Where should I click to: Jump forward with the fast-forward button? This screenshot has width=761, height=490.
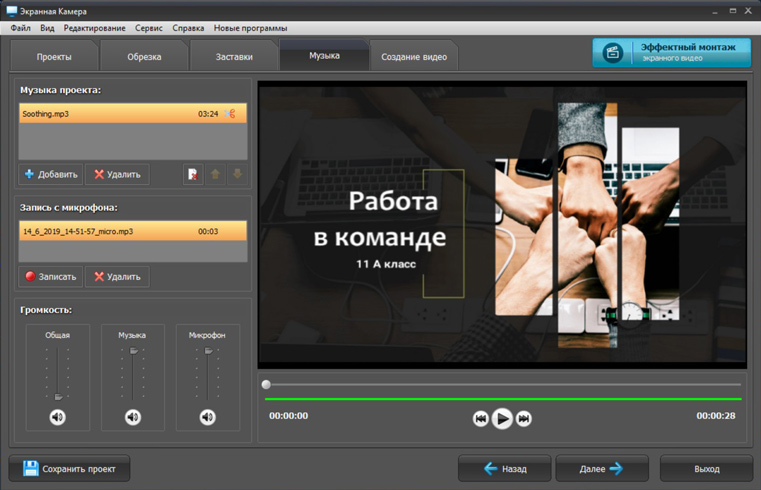(x=524, y=419)
